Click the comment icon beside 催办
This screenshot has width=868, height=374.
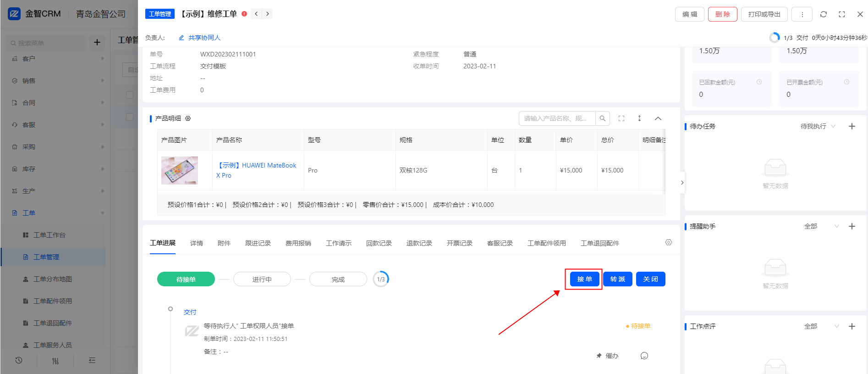click(x=644, y=356)
